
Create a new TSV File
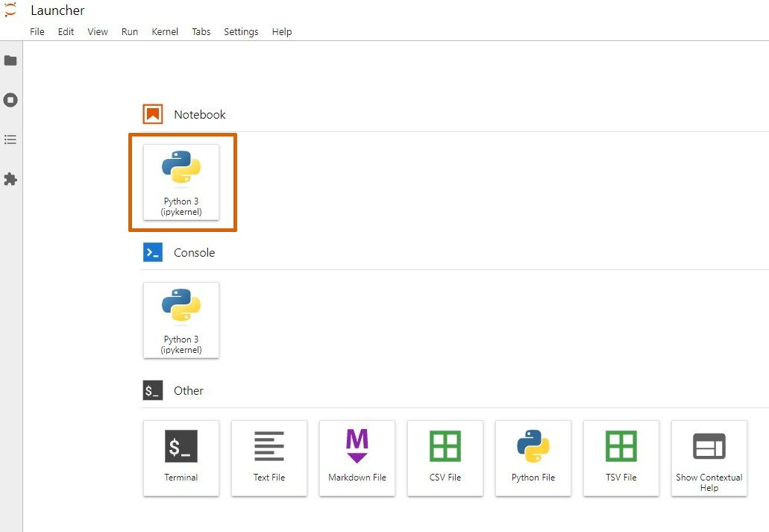point(621,458)
